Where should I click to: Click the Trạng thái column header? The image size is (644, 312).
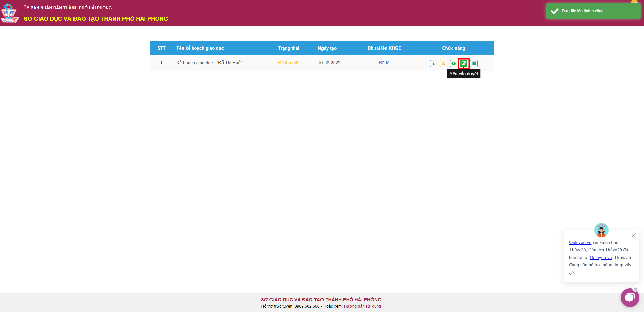(x=288, y=48)
